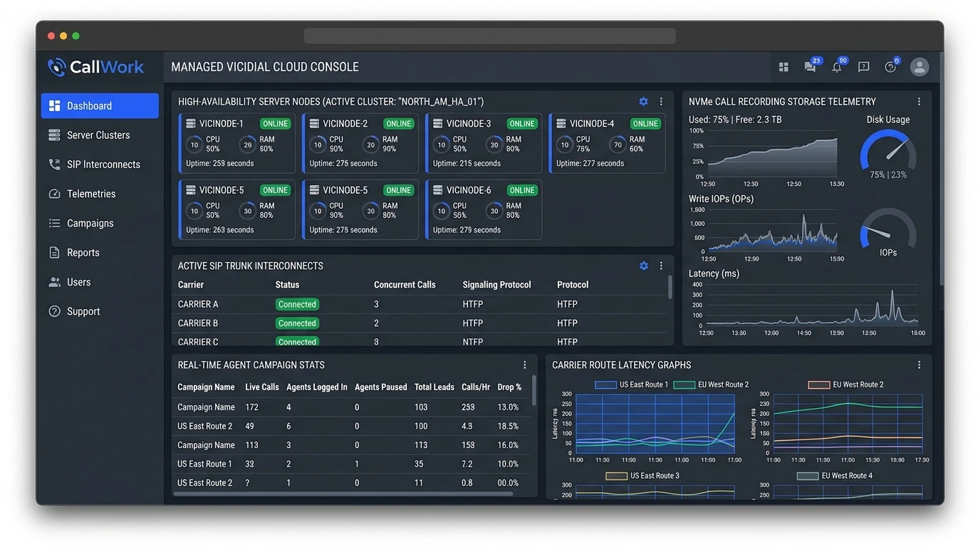This screenshot has width=980, height=547.
Task: Open server nodes panel settings gear
Action: point(644,102)
